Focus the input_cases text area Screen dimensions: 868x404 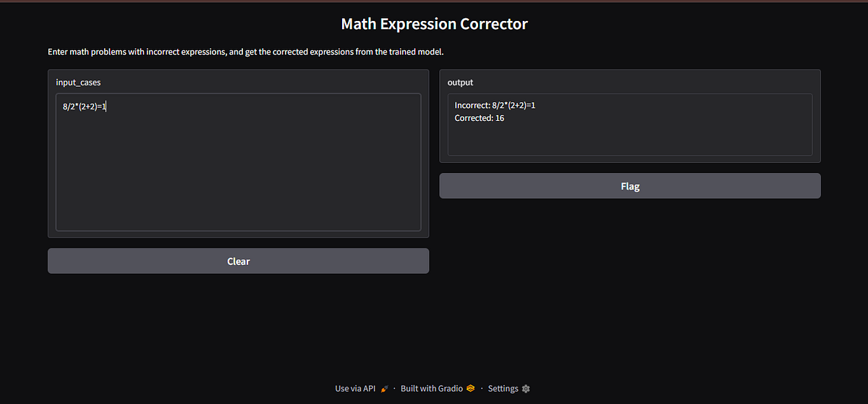[x=238, y=162]
